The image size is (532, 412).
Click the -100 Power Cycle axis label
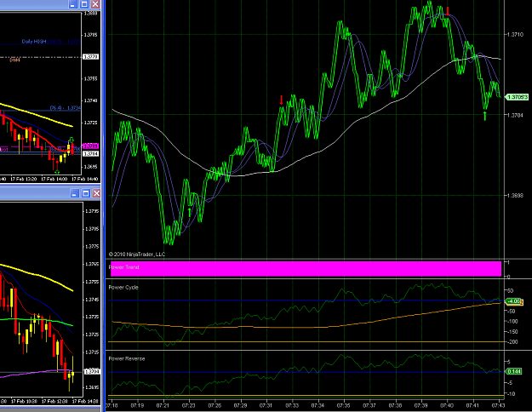[x=512, y=321]
